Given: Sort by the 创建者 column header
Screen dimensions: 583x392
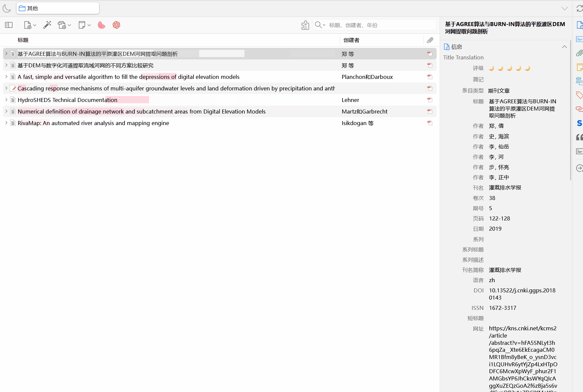Looking at the screenshot, I should (351, 40).
